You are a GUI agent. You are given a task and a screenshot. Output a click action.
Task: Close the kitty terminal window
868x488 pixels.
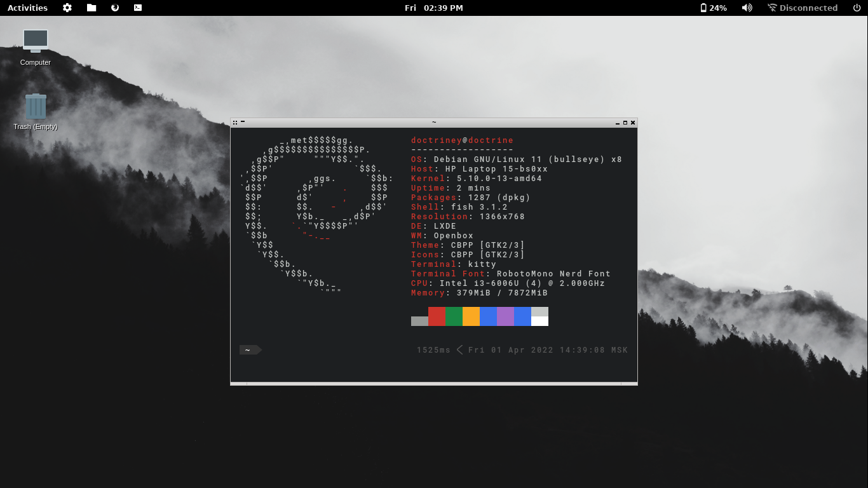[x=633, y=122]
